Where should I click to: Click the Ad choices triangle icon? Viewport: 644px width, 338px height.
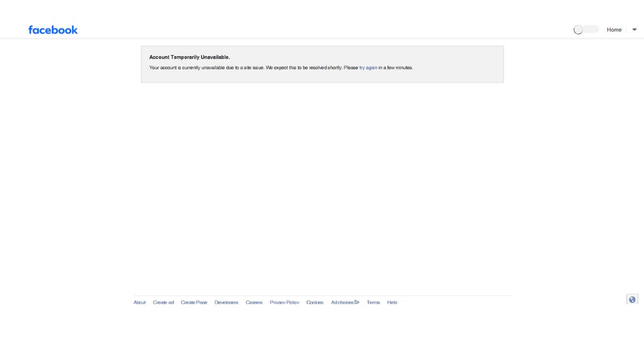click(x=357, y=303)
